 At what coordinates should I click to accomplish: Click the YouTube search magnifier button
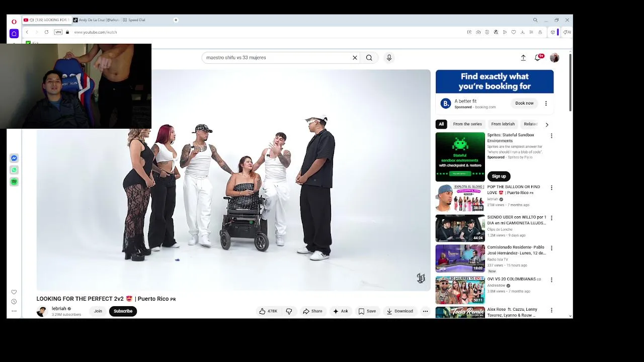pos(369,57)
